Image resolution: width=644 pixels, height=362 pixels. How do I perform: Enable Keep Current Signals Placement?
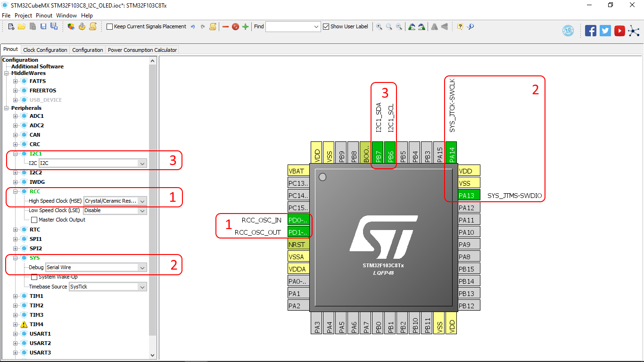pos(109,26)
